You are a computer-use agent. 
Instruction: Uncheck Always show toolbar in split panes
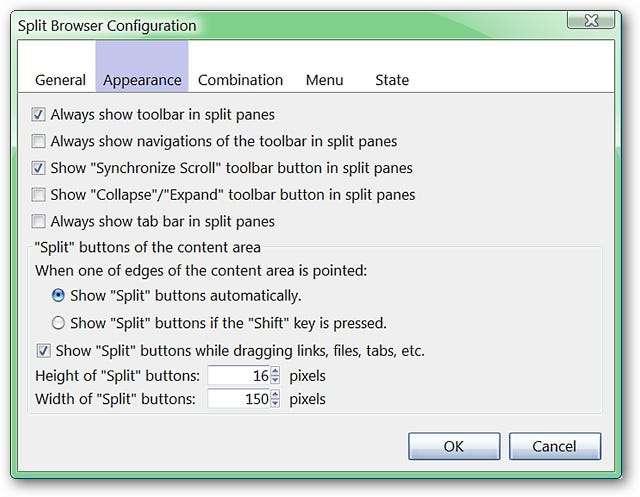click(39, 115)
